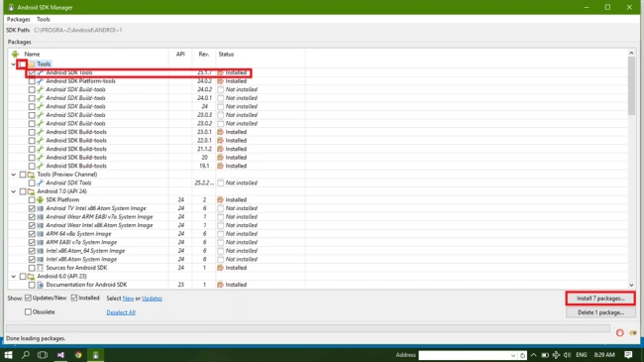644x362 pixels.
Task: Click icon of Documentation for Android SDK
Action: point(40,285)
